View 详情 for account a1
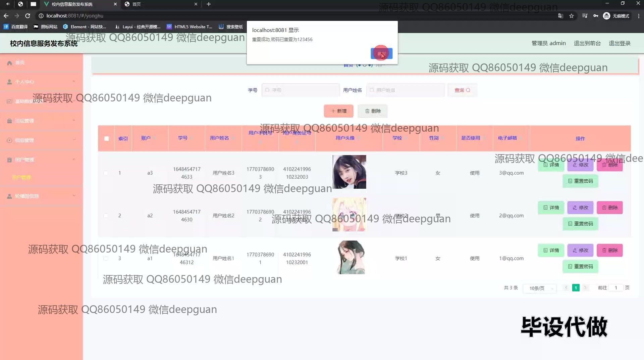The width and height of the screenshot is (644, 360). tap(551, 250)
